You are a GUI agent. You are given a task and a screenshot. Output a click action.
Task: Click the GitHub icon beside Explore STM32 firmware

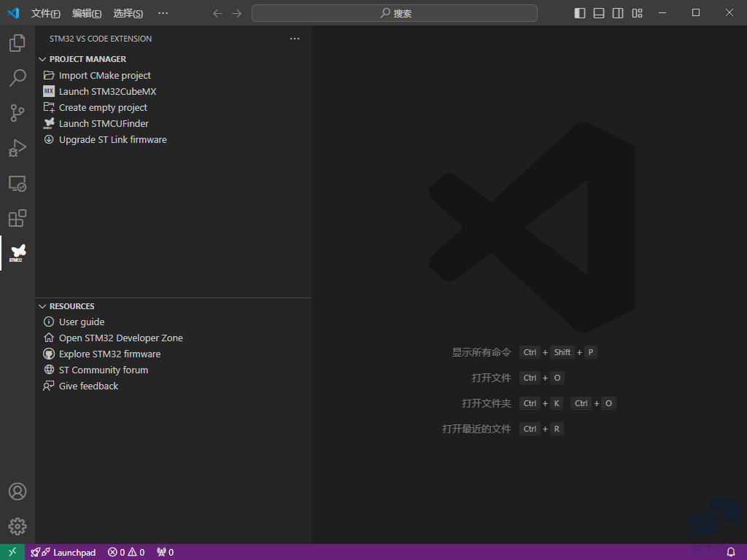[49, 354]
